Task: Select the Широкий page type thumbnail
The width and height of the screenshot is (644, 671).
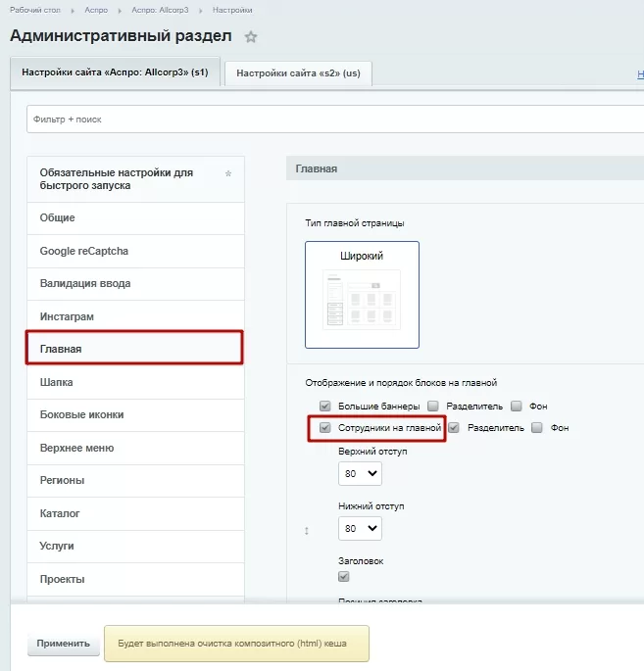Action: 362,295
